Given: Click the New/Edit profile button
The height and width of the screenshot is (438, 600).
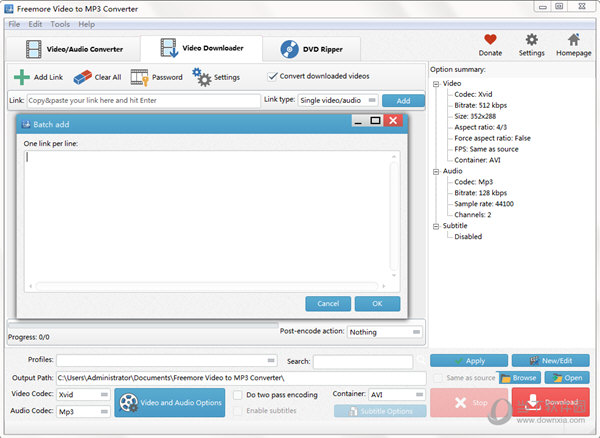Looking at the screenshot, I should [x=551, y=360].
